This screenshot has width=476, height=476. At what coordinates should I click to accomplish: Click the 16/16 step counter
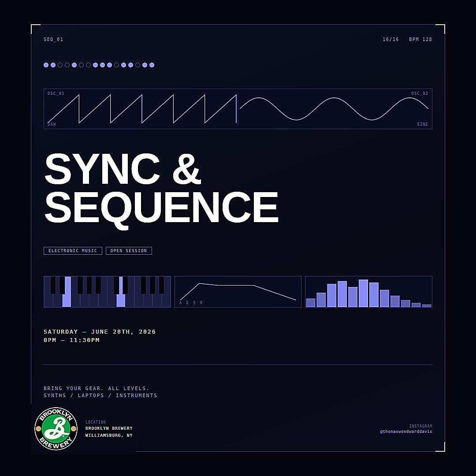pos(390,39)
